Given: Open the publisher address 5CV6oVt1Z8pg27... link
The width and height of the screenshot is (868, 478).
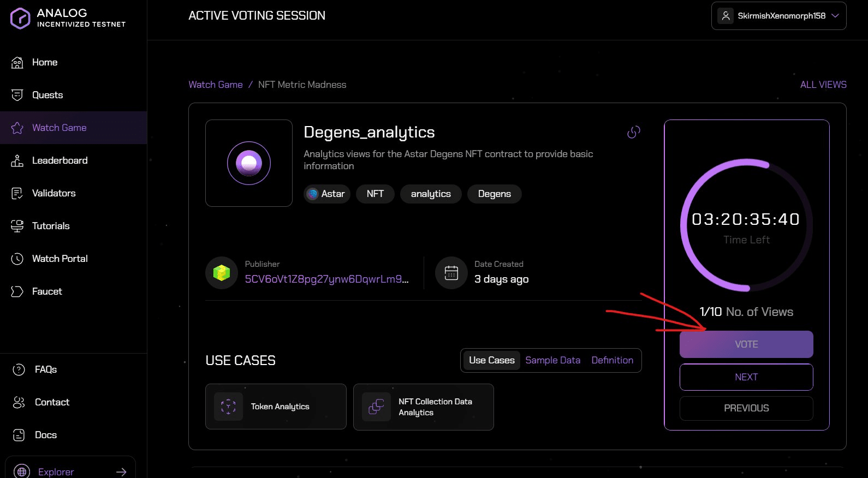Looking at the screenshot, I should (326, 279).
